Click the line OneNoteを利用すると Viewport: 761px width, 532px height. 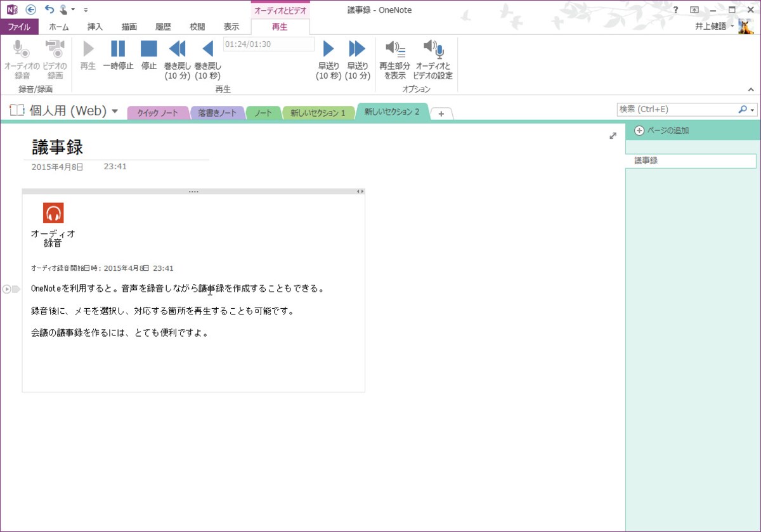click(x=178, y=289)
